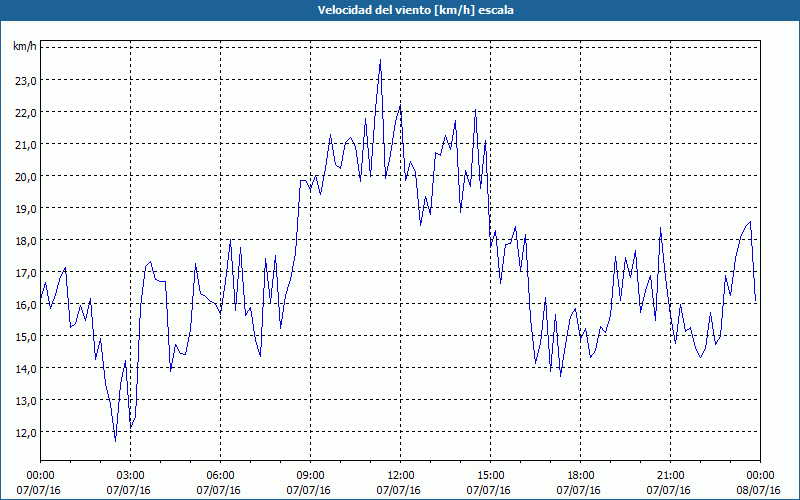Click the 15,0 y-axis value

26,337
